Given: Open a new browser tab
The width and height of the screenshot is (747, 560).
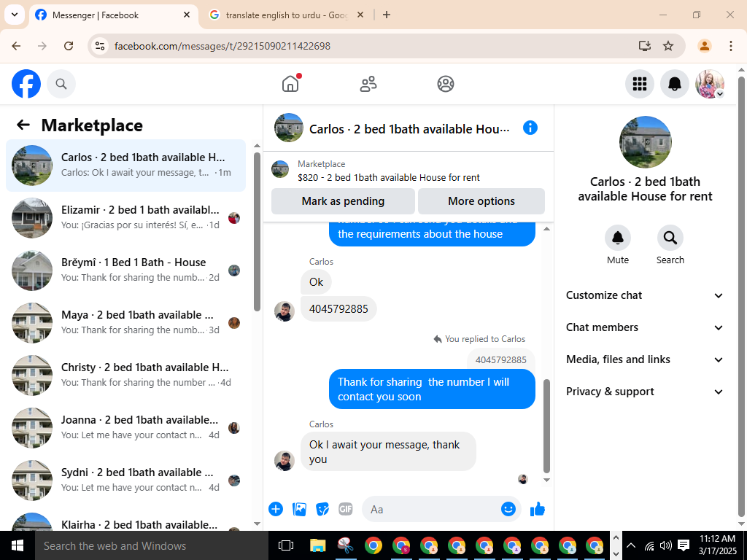Looking at the screenshot, I should (387, 15).
